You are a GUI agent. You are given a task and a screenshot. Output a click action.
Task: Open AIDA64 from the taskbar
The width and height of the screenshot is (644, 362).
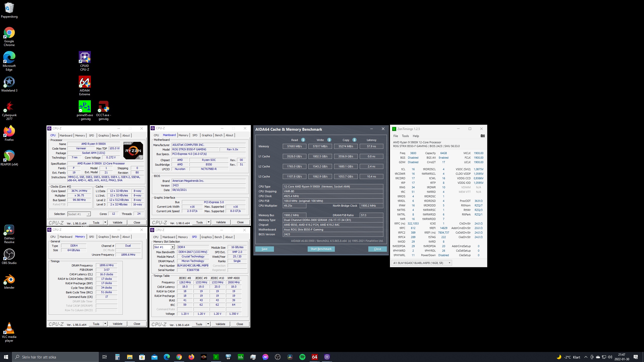click(x=315, y=357)
